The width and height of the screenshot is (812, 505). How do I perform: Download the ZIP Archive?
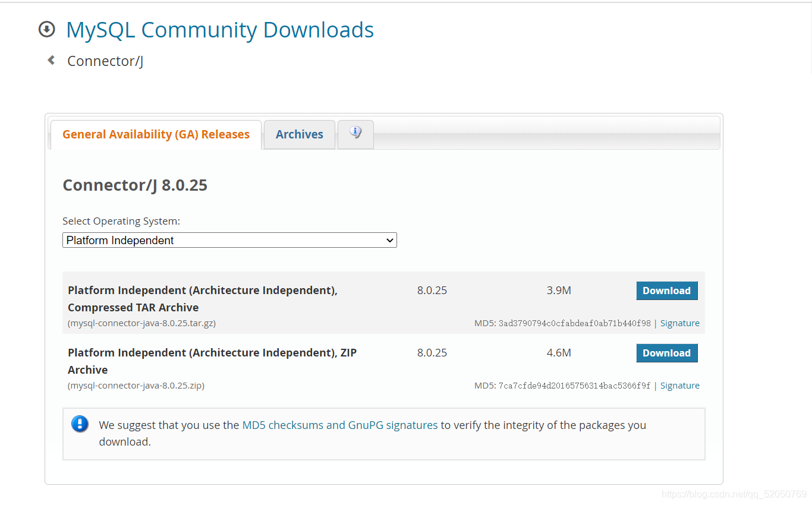tap(667, 353)
